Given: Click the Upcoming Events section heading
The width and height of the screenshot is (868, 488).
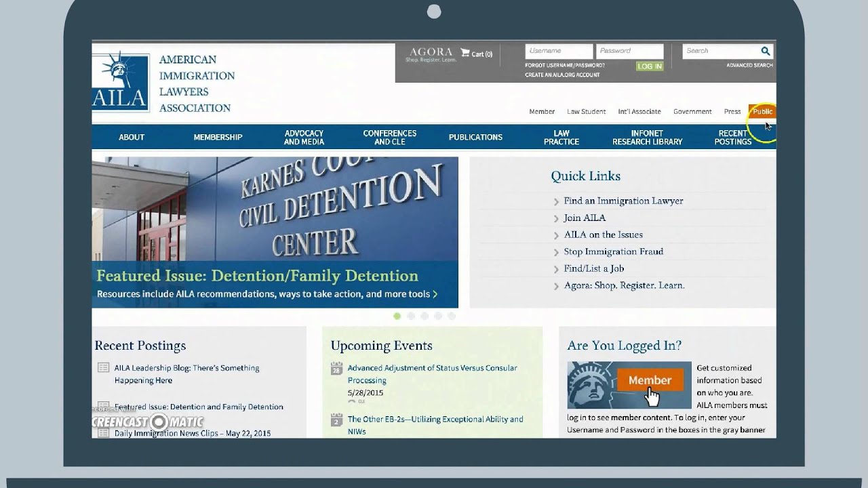Looking at the screenshot, I should point(381,346).
